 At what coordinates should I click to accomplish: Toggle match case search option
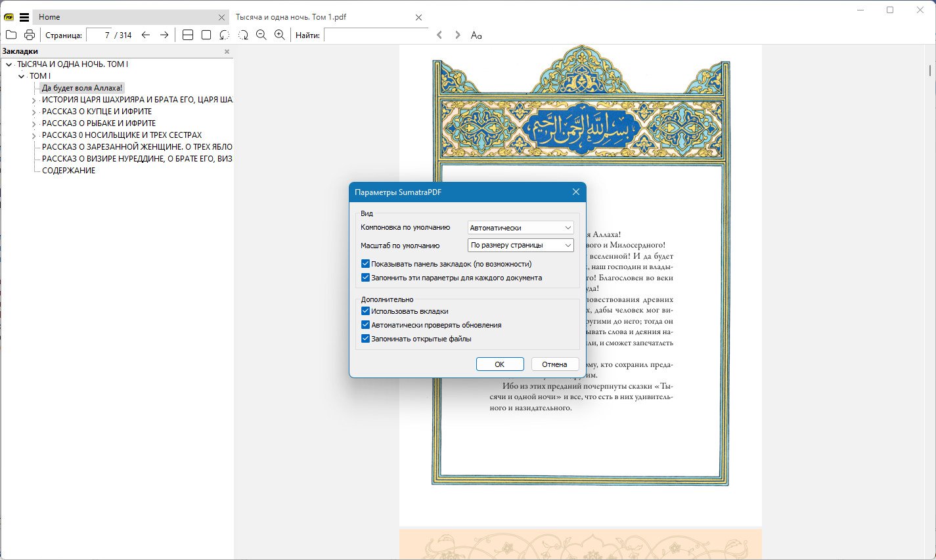[x=476, y=35]
